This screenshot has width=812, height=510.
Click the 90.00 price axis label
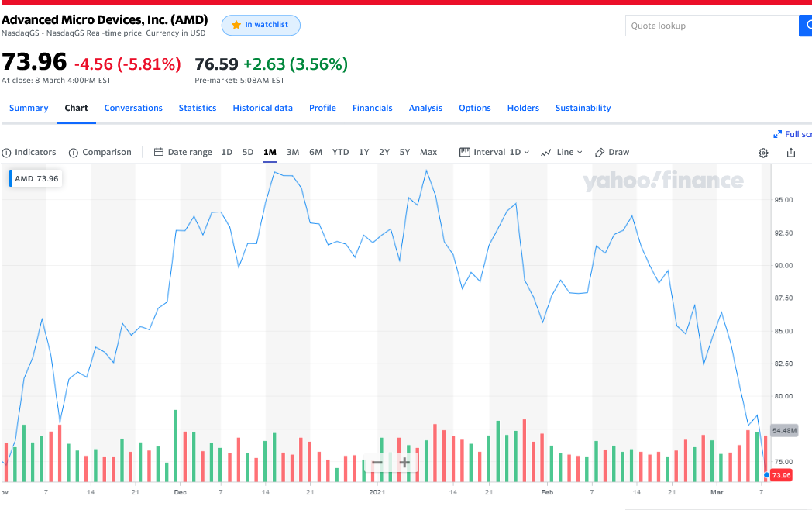click(783, 265)
